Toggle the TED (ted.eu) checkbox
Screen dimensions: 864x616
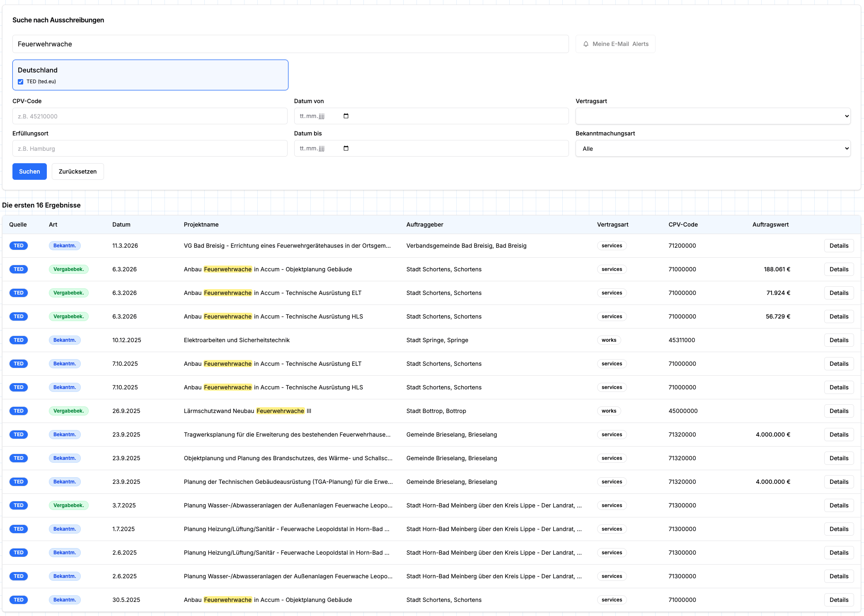20,82
